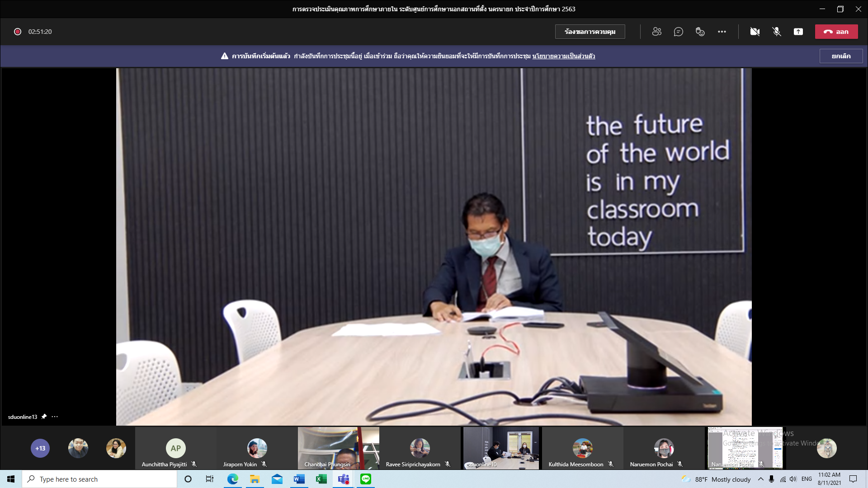Open reactions and raise hand menu
Viewport: 868px width, 488px height.
click(700, 32)
